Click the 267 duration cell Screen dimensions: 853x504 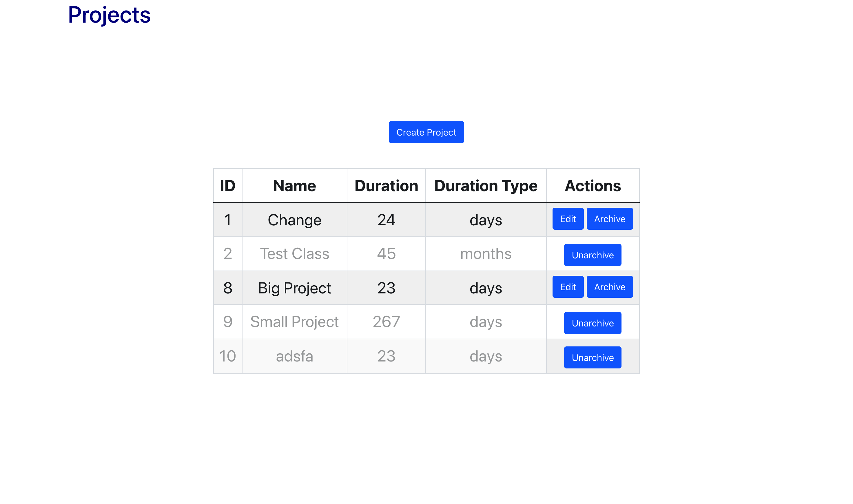[386, 322]
